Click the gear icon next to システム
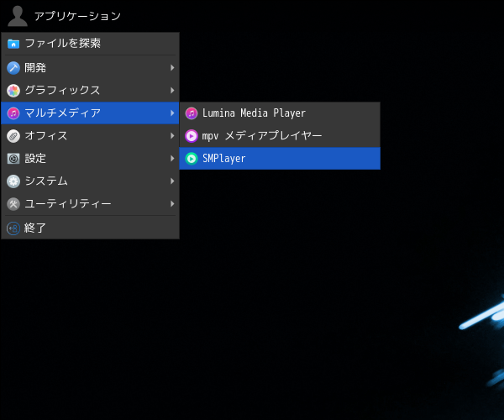The width and height of the screenshot is (504, 420). click(13, 181)
